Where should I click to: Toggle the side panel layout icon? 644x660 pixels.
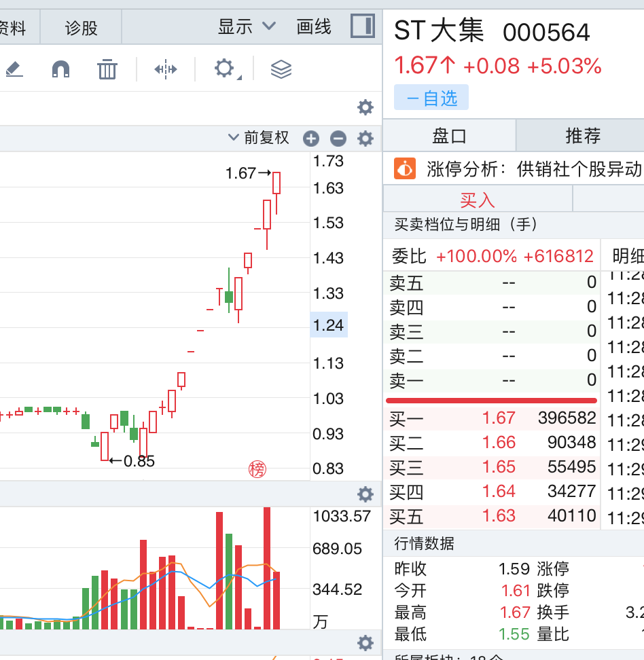[x=363, y=26]
